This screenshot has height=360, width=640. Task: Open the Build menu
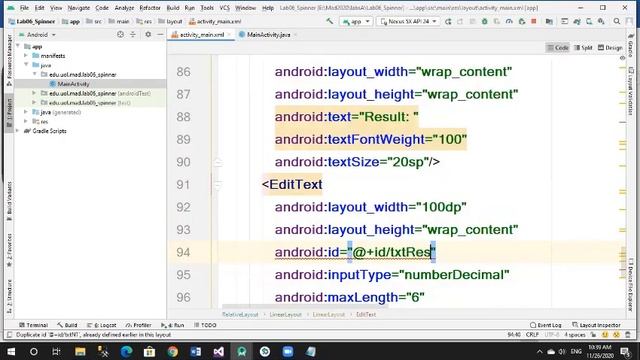(x=173, y=8)
